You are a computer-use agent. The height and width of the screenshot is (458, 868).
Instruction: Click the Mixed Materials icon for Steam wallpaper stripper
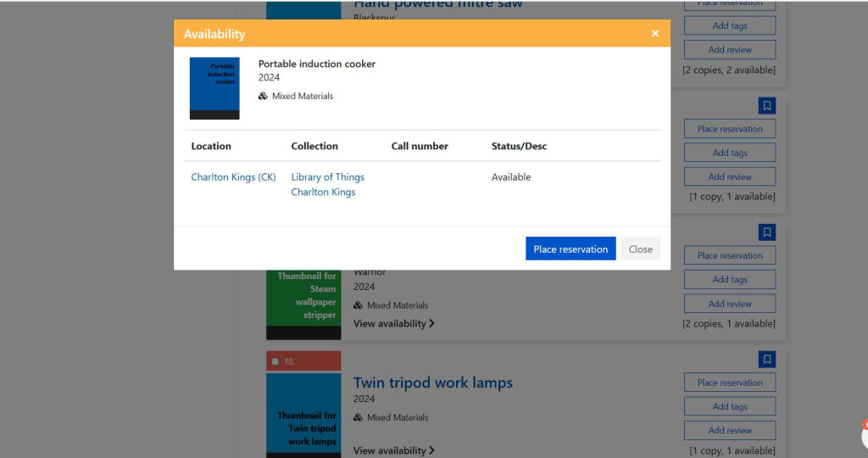click(358, 306)
